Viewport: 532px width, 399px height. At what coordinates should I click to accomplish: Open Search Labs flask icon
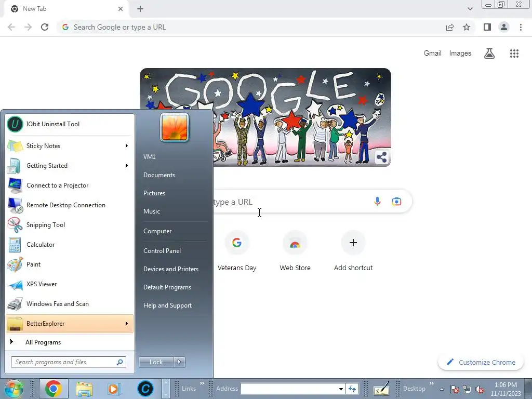(489, 54)
